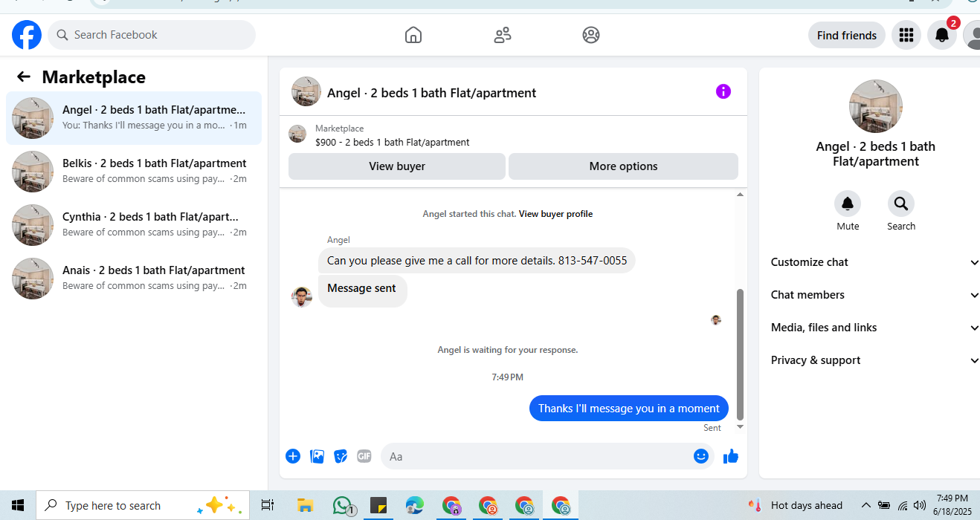Screen dimensions: 980x520
Task: Expand Media, files and links section
Action: (875, 328)
